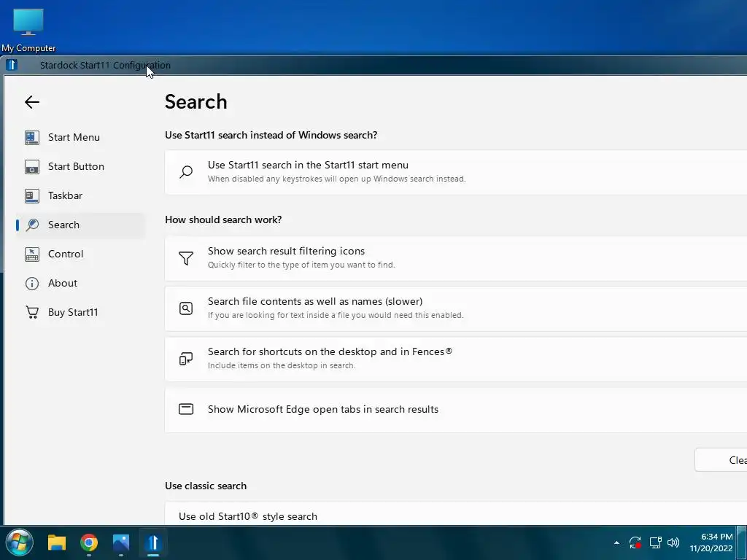
Task: Click the Search file contents icon
Action: (186, 308)
